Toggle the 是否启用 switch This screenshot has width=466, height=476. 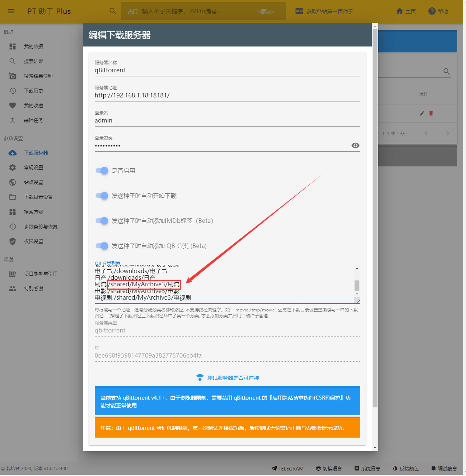pyautogui.click(x=102, y=170)
